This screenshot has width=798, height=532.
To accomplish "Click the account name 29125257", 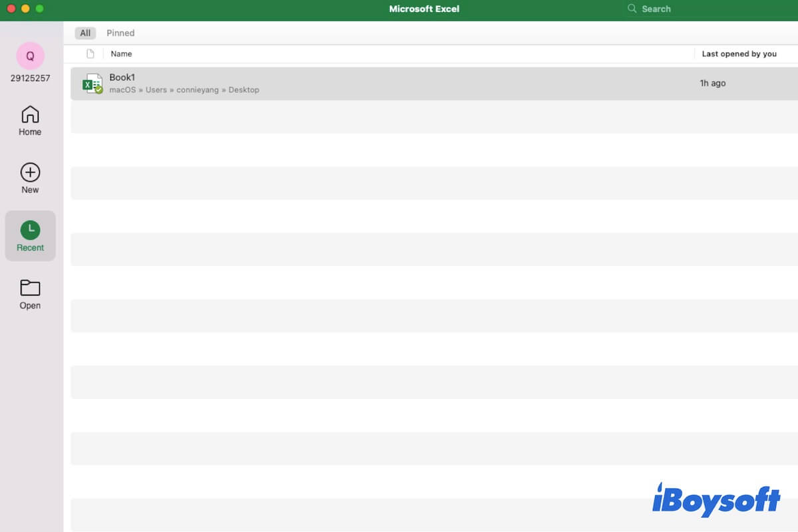I will pyautogui.click(x=29, y=78).
